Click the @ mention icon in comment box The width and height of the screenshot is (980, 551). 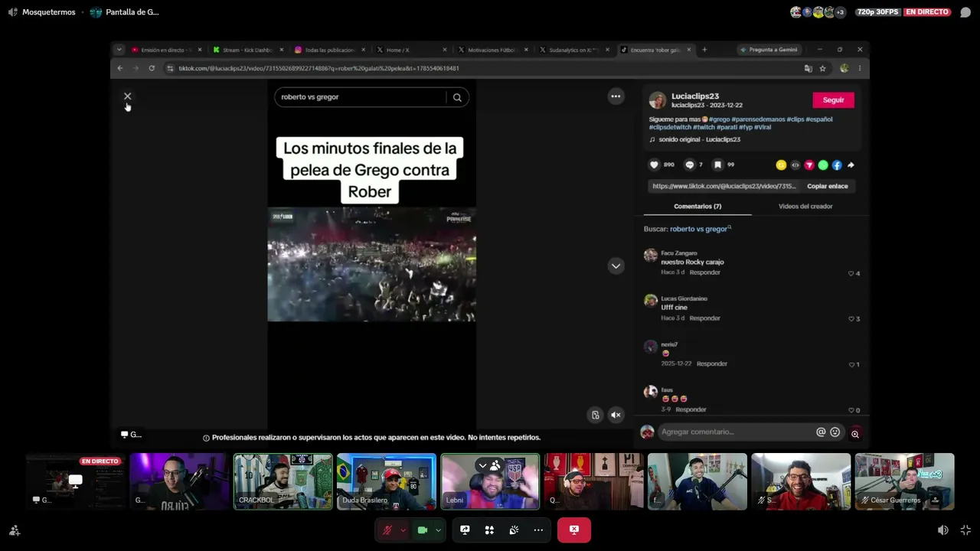(x=821, y=432)
